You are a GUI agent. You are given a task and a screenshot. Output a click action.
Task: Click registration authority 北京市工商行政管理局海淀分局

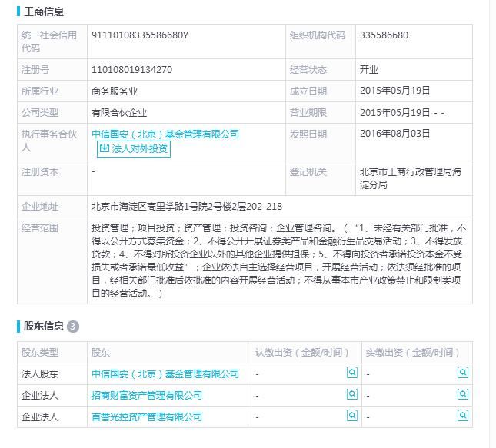[x=411, y=178]
